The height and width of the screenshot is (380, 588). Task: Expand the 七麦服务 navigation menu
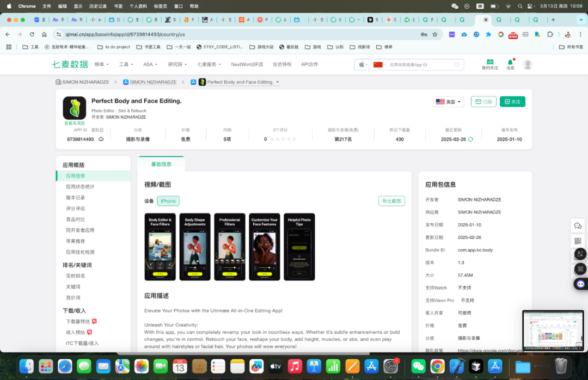tap(209, 65)
